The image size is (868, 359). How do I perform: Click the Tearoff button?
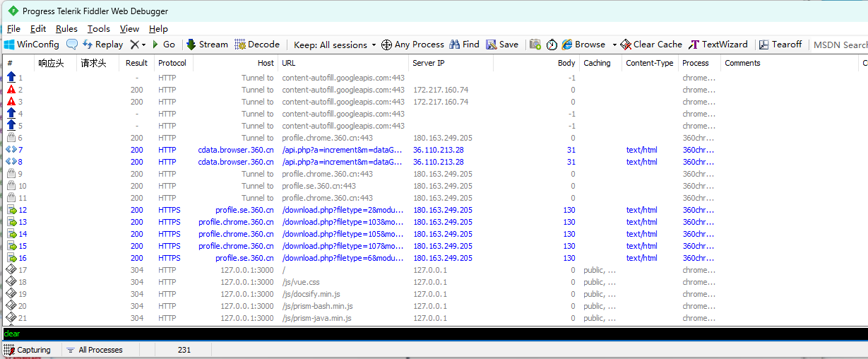pos(780,44)
